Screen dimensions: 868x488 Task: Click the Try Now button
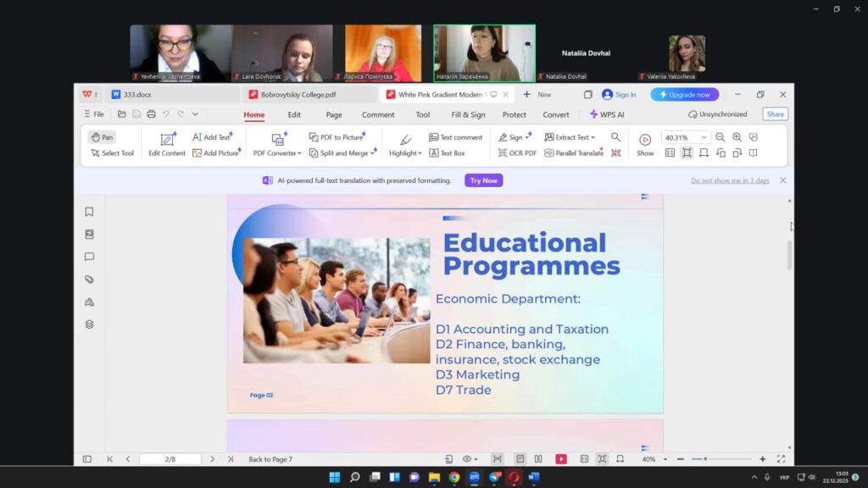(x=483, y=180)
